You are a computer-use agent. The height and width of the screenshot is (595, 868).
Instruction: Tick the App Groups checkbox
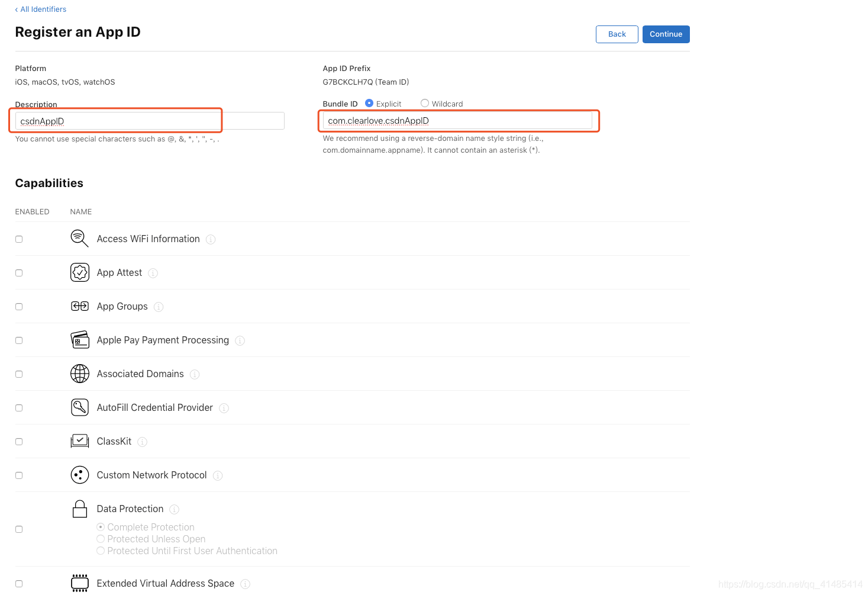pyautogui.click(x=19, y=307)
